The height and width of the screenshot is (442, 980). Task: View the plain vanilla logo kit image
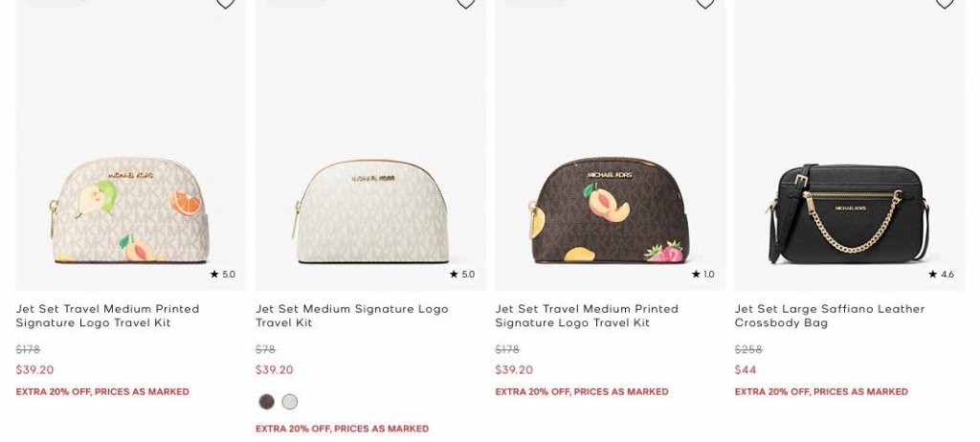point(370,211)
